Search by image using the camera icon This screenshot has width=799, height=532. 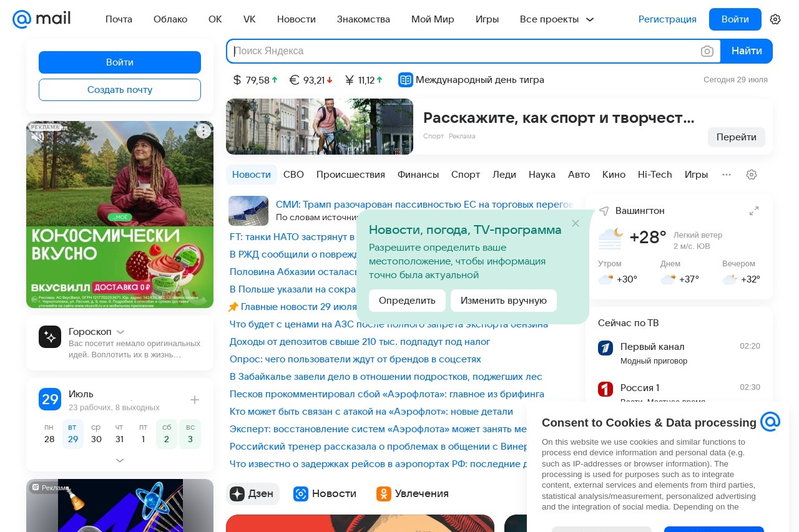[x=707, y=51]
